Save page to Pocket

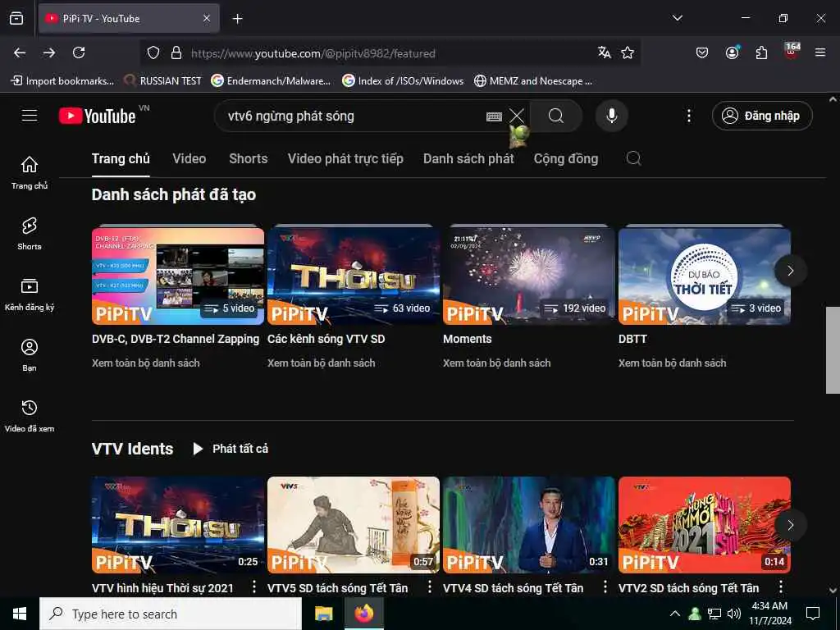[x=702, y=52]
